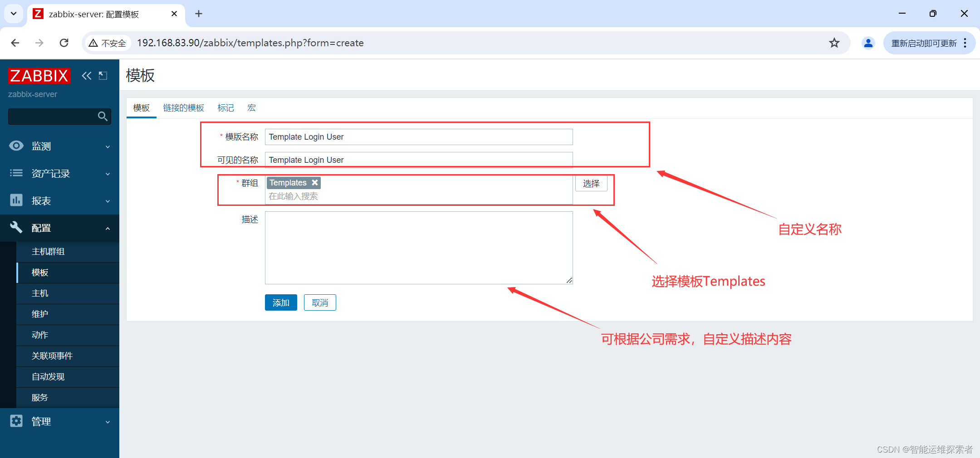The height and width of the screenshot is (458, 980).
Task: Click the list icon beside 资产记录
Action: coord(16,173)
